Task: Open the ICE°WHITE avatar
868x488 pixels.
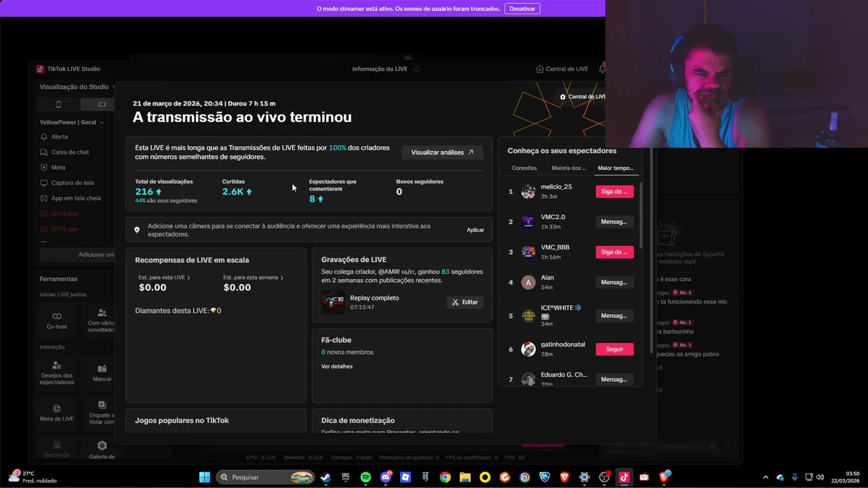Action: [528, 316]
